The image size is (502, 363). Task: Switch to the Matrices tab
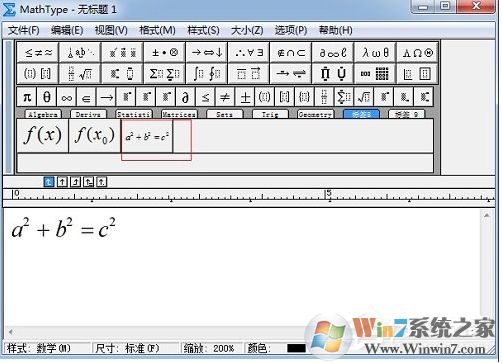179,114
